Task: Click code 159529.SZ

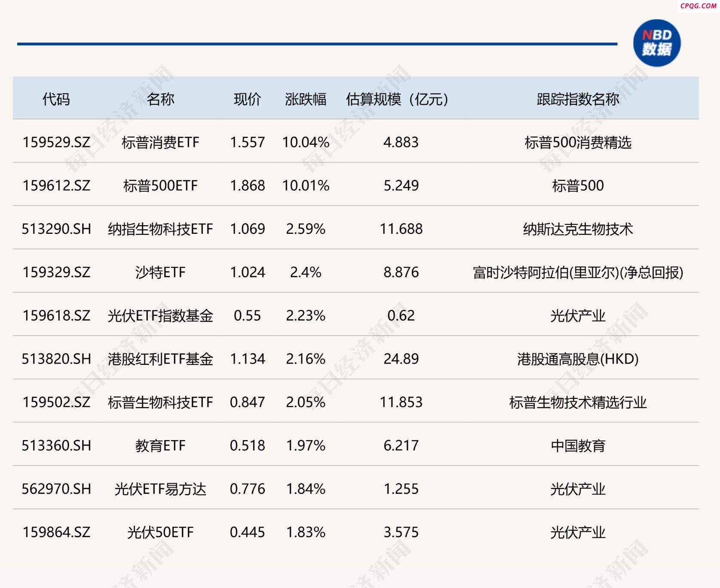Action: [x=56, y=142]
